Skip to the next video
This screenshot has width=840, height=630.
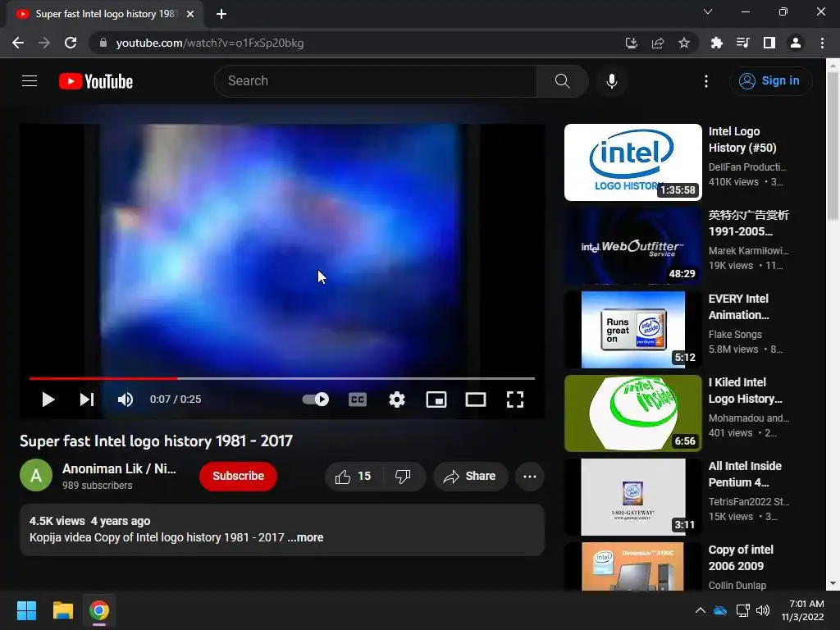coord(87,399)
